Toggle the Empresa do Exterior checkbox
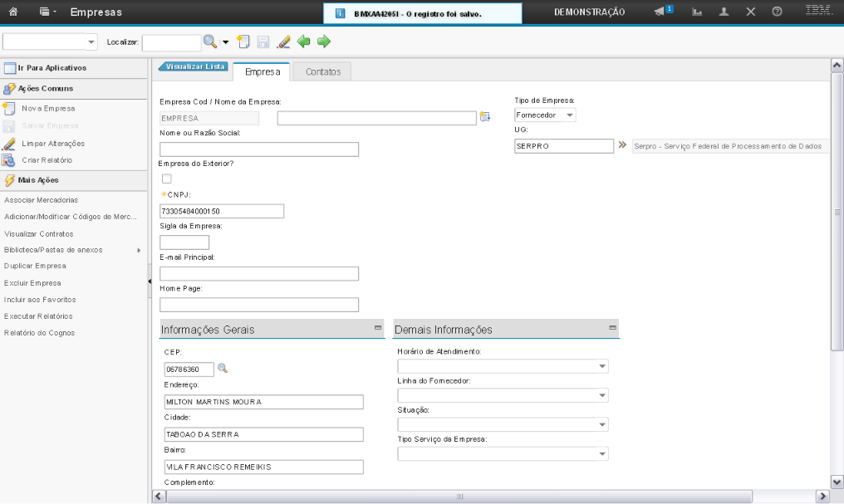 pos(166,179)
